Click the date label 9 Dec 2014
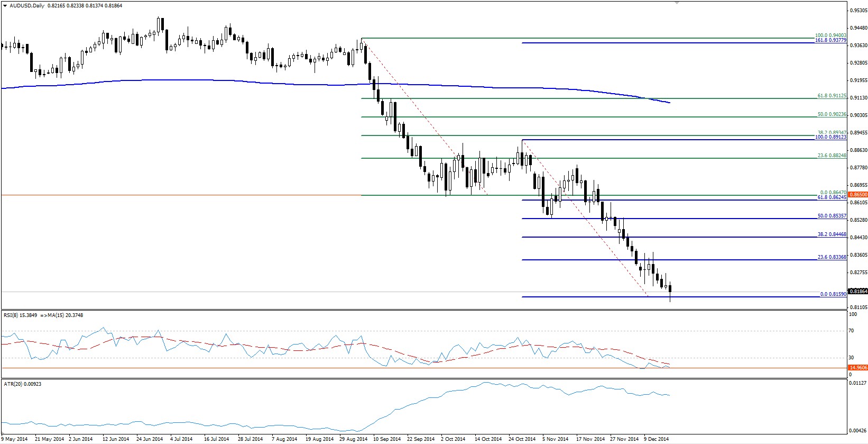 click(x=657, y=439)
